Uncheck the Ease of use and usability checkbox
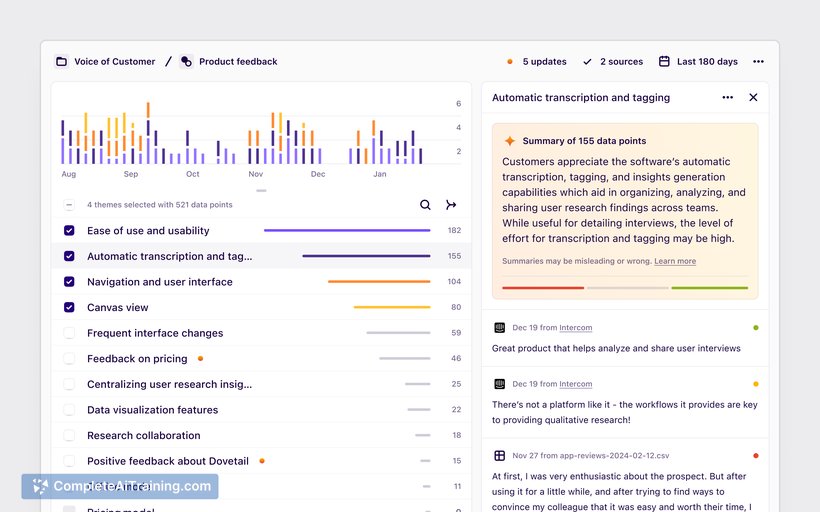 click(x=69, y=231)
